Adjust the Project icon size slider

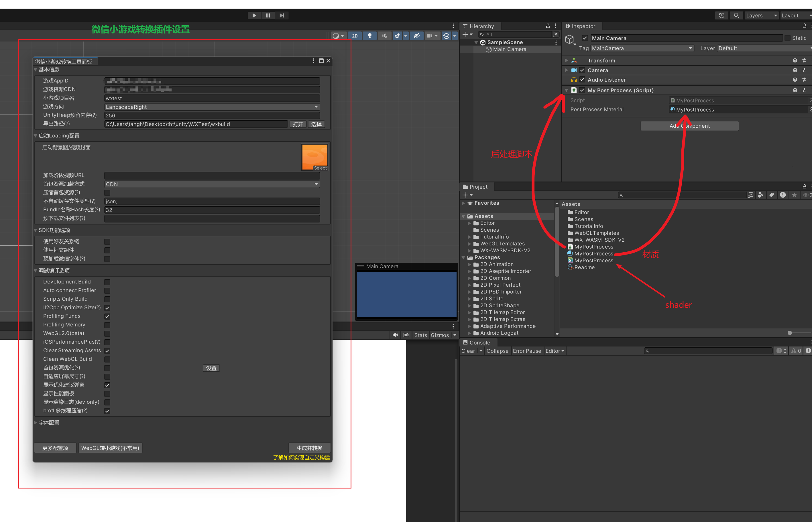point(790,333)
